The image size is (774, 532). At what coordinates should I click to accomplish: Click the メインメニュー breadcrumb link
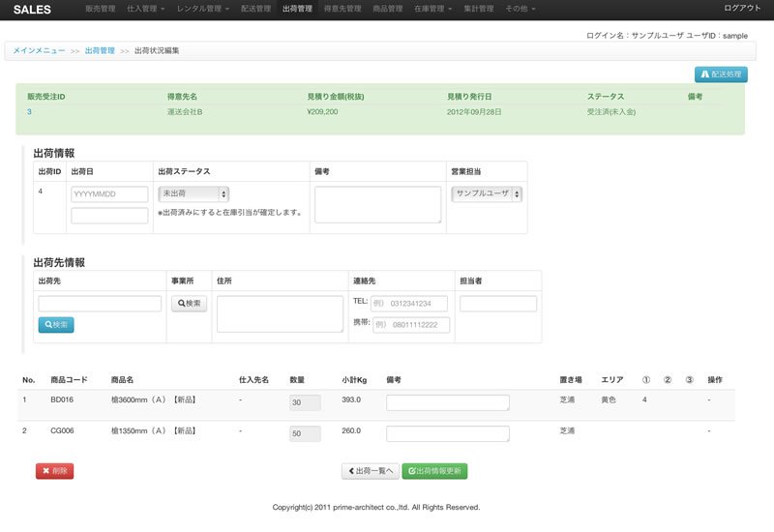coord(39,50)
